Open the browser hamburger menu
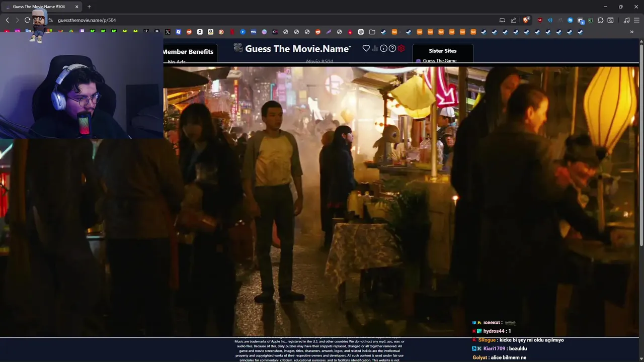 tap(636, 20)
